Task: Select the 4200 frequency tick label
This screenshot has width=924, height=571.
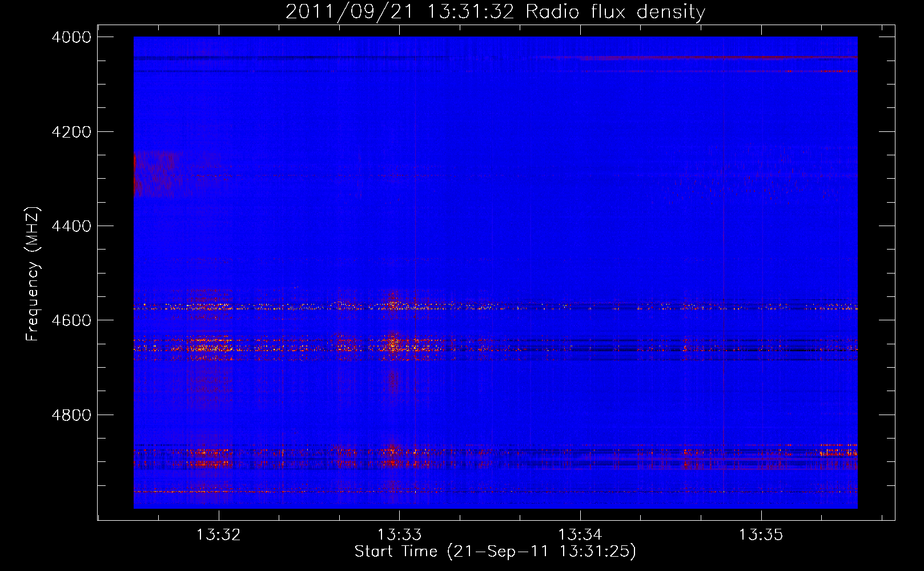Action: 71,132
